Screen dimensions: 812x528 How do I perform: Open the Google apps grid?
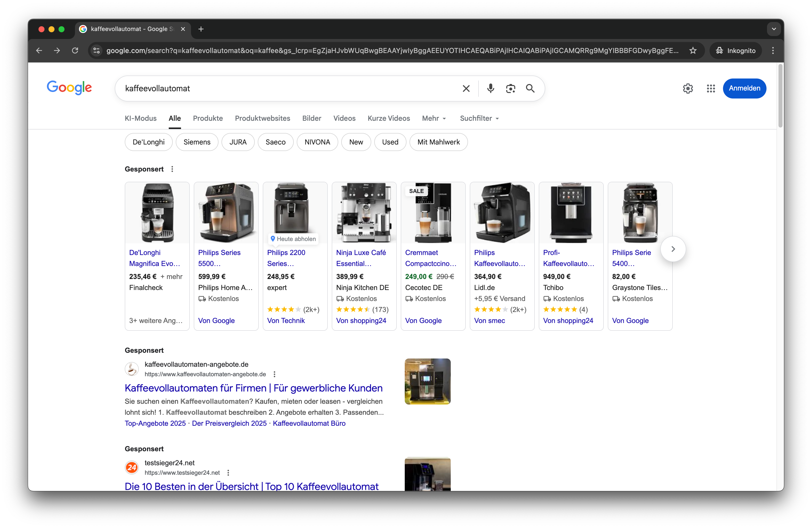coord(711,88)
